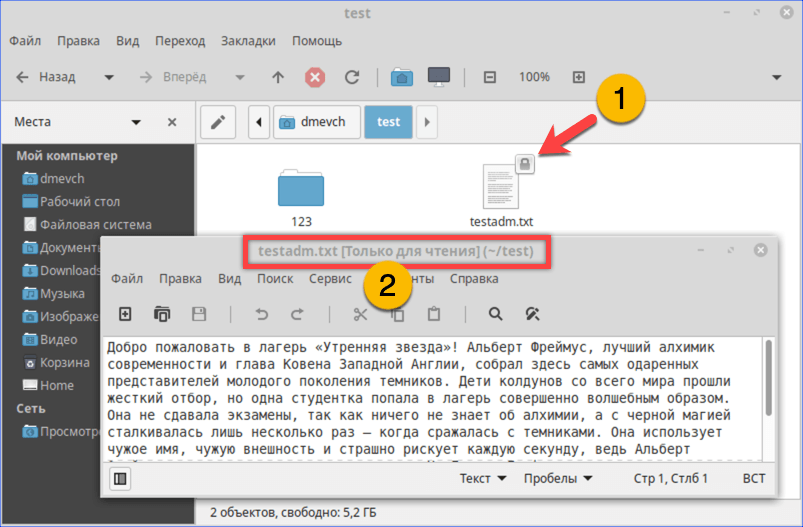The height and width of the screenshot is (527, 803).
Task: Create a new document in the editor
Action: (x=125, y=314)
